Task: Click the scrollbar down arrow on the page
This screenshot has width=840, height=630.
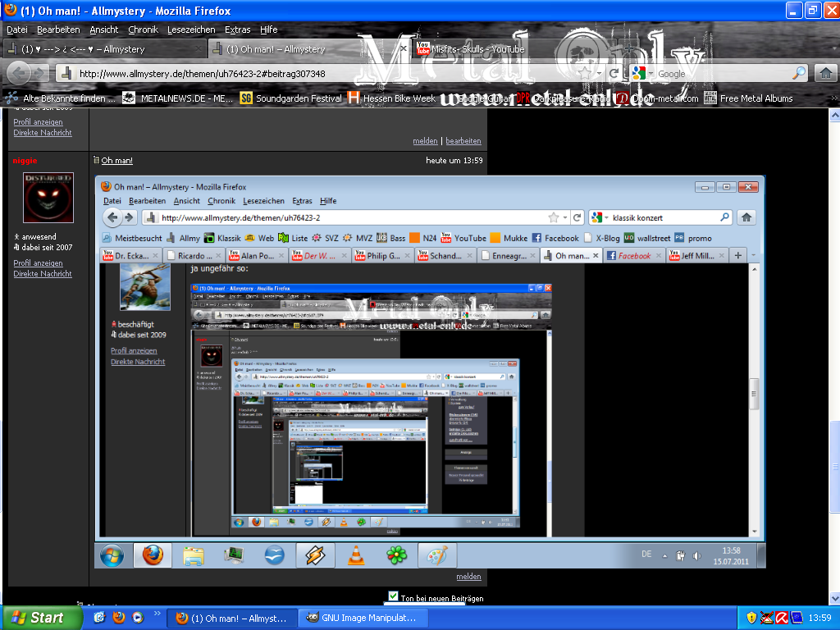Action: click(834, 598)
